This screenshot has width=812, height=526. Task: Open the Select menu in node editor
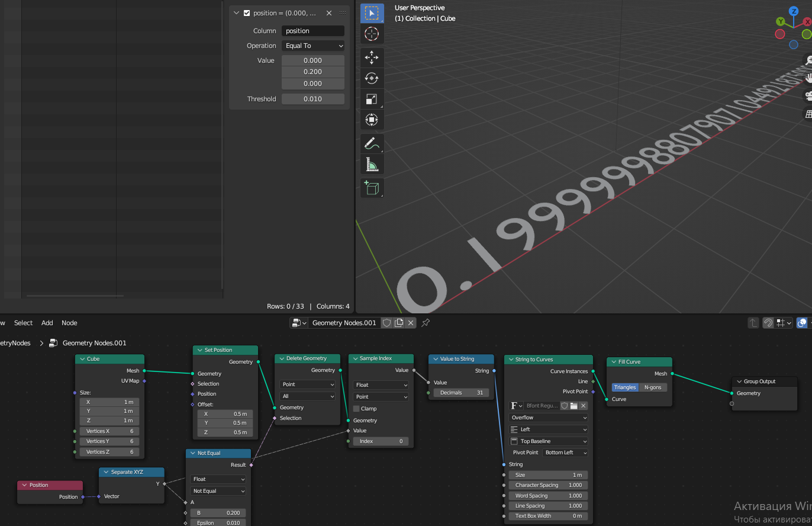coord(23,323)
